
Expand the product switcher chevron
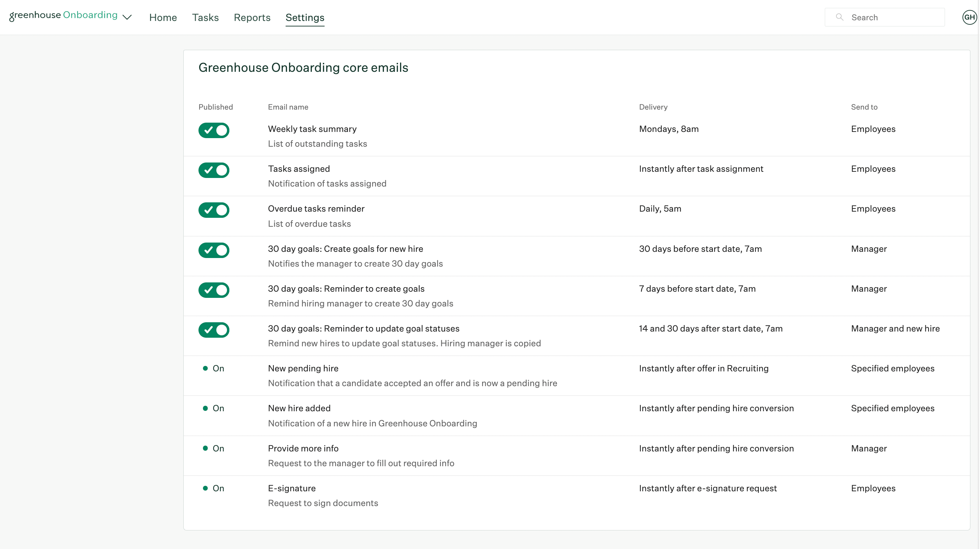click(127, 17)
